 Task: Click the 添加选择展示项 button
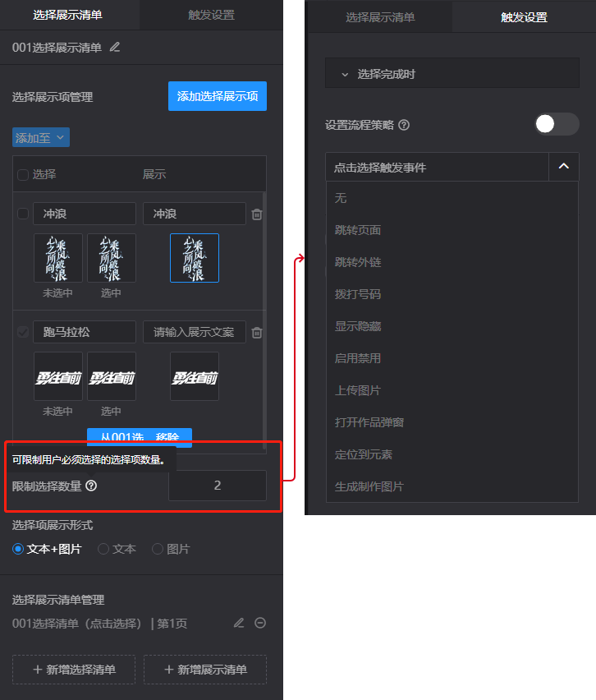point(218,96)
